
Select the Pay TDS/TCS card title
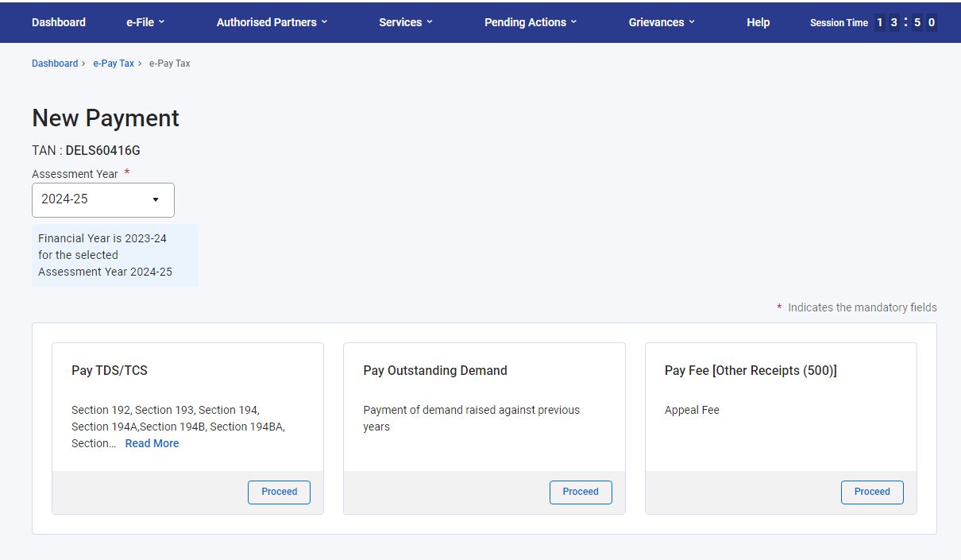110,370
